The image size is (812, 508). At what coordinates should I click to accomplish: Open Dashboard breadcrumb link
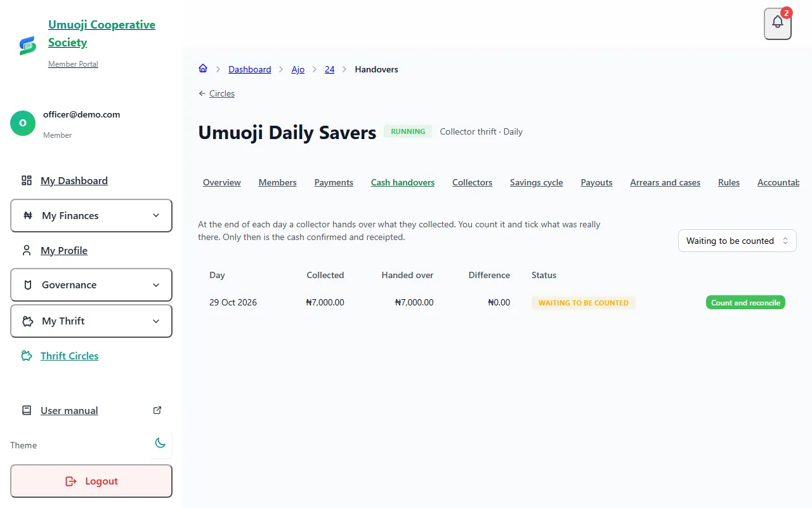tap(250, 69)
